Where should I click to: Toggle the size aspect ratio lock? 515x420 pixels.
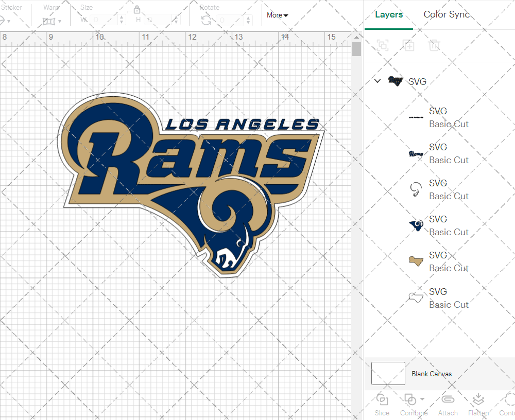tap(137, 10)
